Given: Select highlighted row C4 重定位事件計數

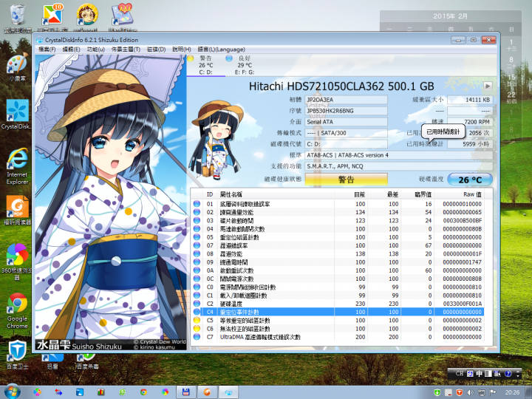Looking at the screenshot, I should [338, 312].
